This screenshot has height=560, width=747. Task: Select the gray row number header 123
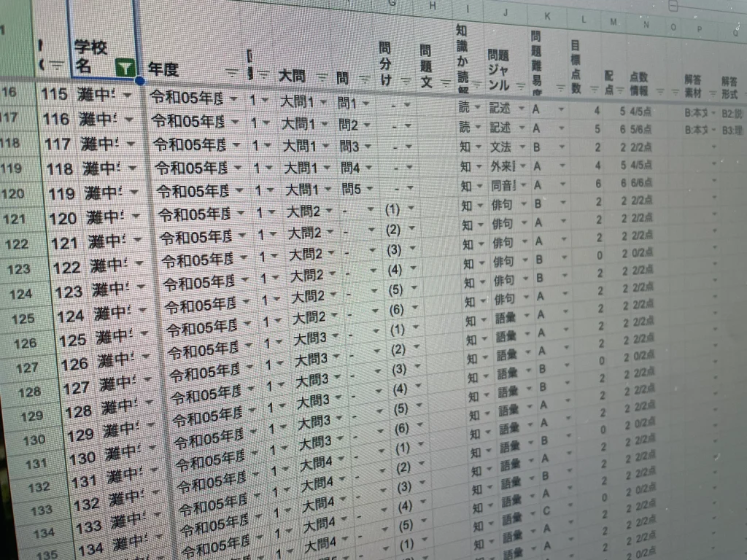coord(18,269)
